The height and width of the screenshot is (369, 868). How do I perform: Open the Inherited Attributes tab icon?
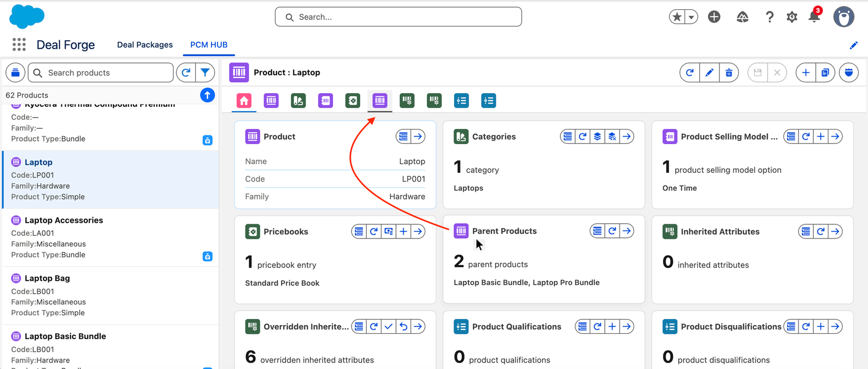point(407,100)
